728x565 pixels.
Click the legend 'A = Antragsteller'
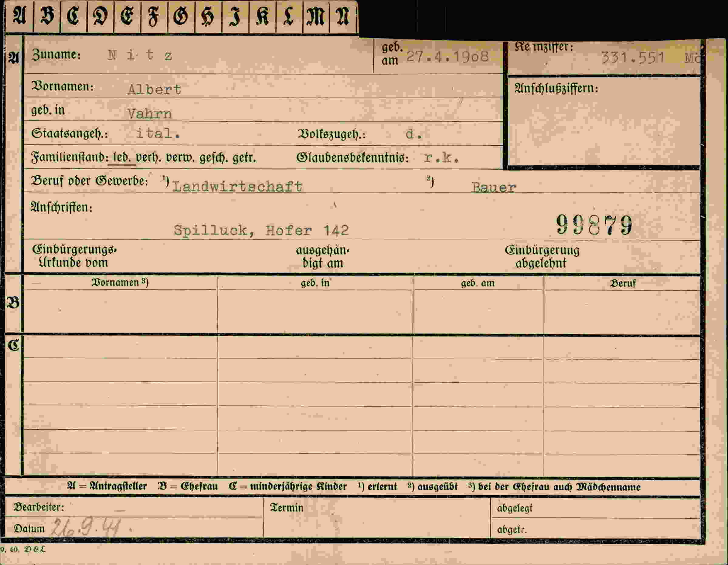point(107,486)
